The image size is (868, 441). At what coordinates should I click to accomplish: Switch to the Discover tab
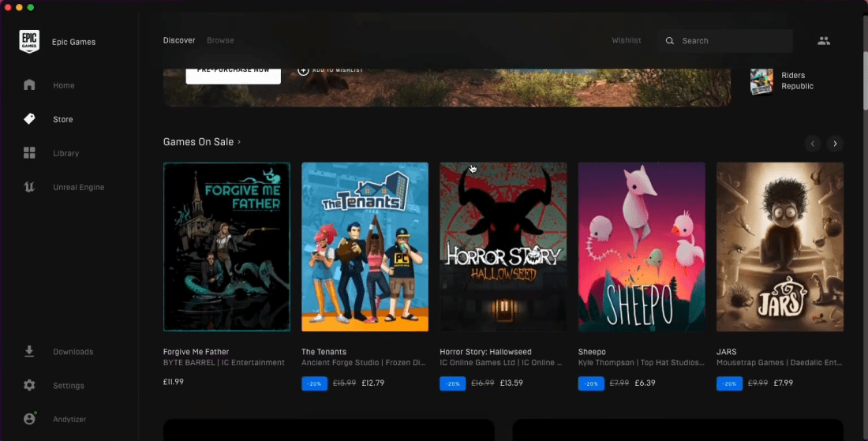(179, 40)
